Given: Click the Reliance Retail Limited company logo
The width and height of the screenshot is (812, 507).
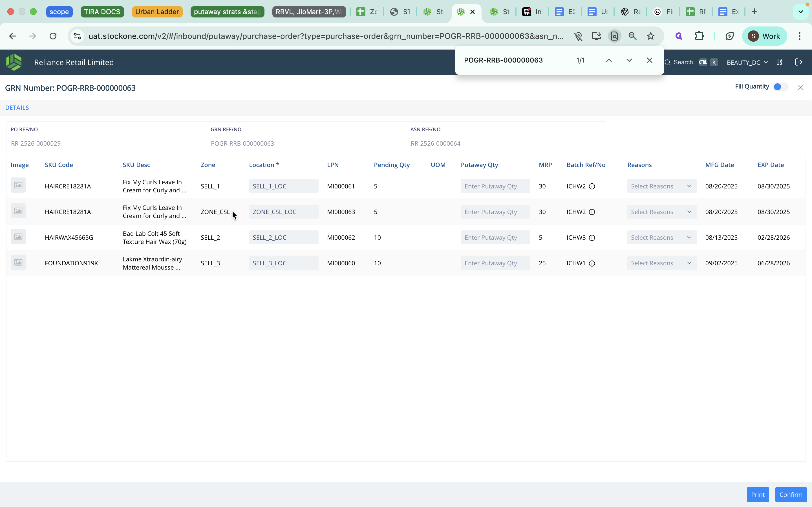Looking at the screenshot, I should [14, 62].
